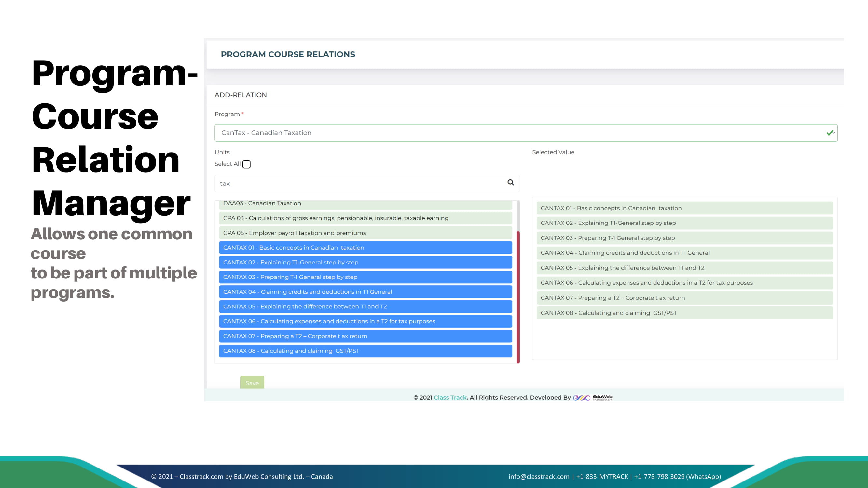The width and height of the screenshot is (868, 488).
Task: Toggle the Select All checkbox
Action: point(246,164)
